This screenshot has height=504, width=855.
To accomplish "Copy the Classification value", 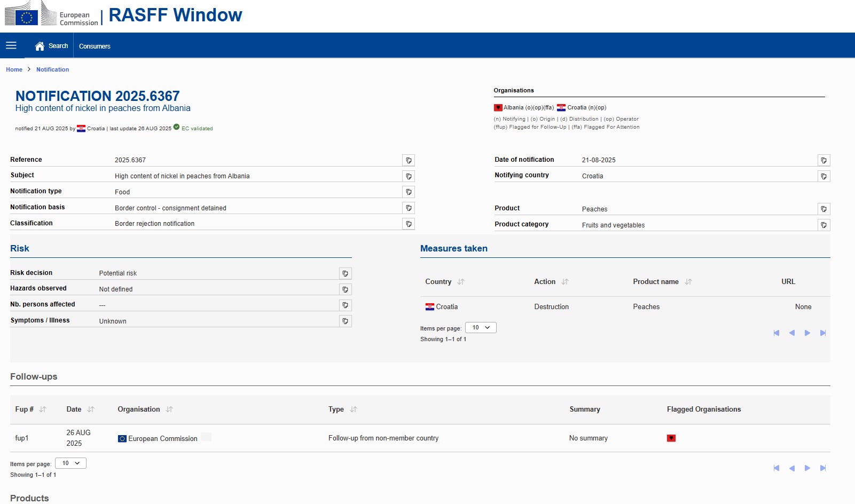I will tap(409, 224).
